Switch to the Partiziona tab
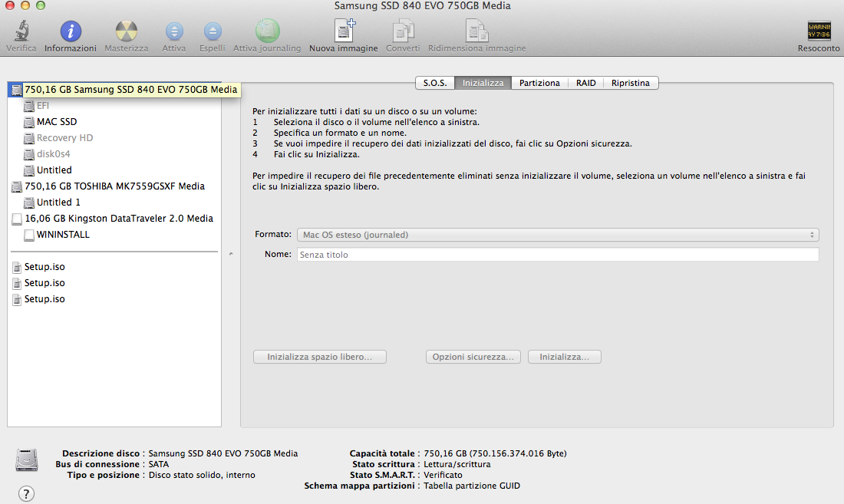Screen dimensions: 844x504 pyautogui.click(x=539, y=83)
